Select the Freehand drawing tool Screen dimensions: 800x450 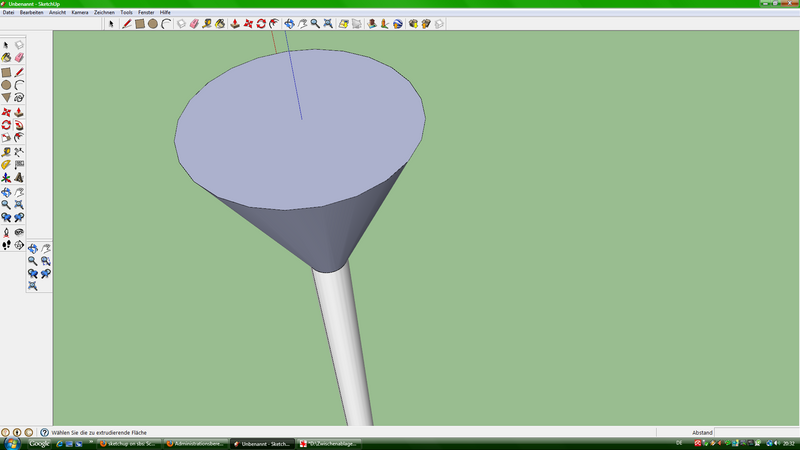click(x=19, y=98)
